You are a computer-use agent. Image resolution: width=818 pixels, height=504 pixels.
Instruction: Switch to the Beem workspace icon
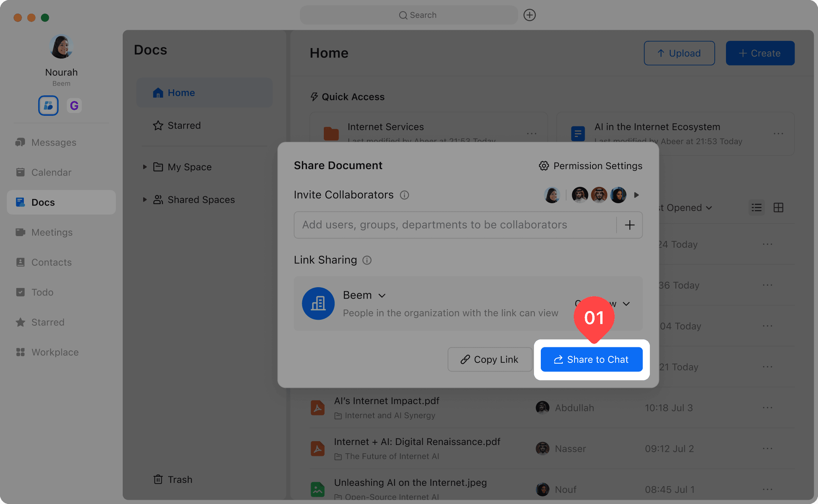click(48, 106)
